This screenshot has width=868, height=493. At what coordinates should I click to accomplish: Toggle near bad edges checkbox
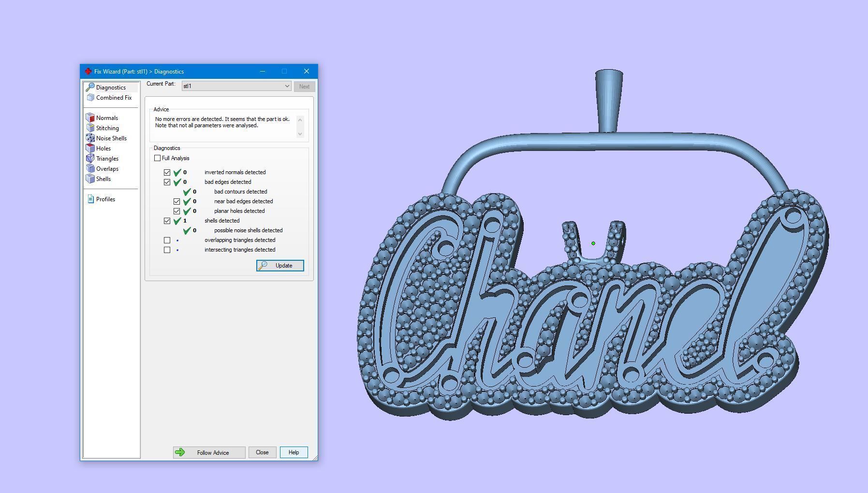point(177,201)
